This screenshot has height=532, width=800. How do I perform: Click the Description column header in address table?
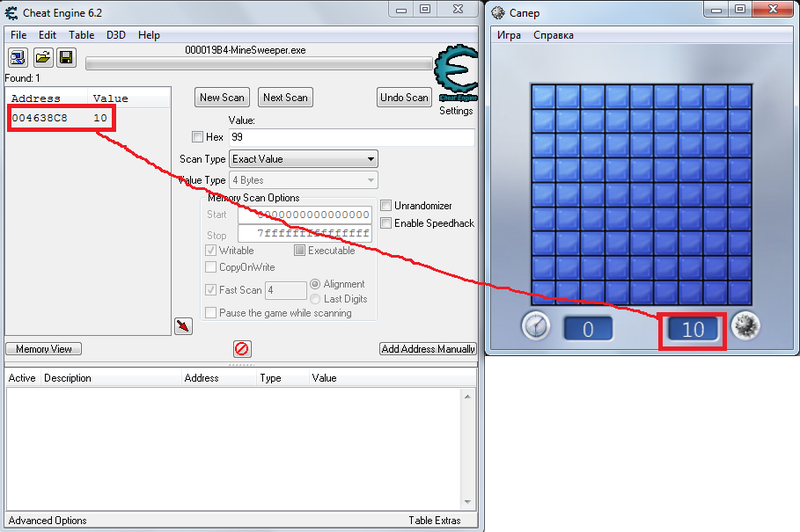pyautogui.click(x=110, y=378)
